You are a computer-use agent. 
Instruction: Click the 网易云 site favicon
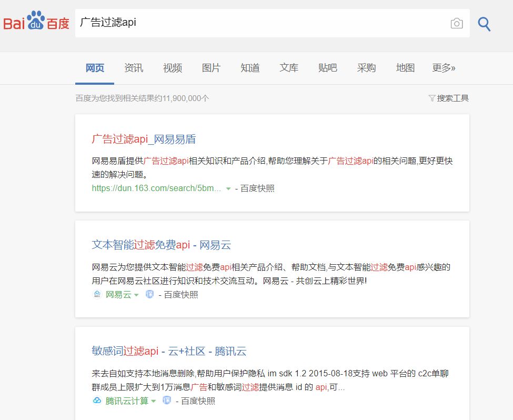pos(97,294)
